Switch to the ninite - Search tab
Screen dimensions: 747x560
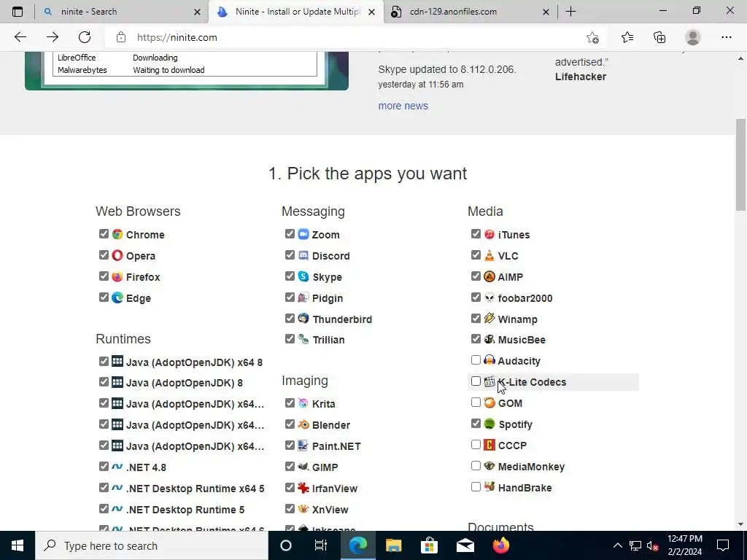122,12
